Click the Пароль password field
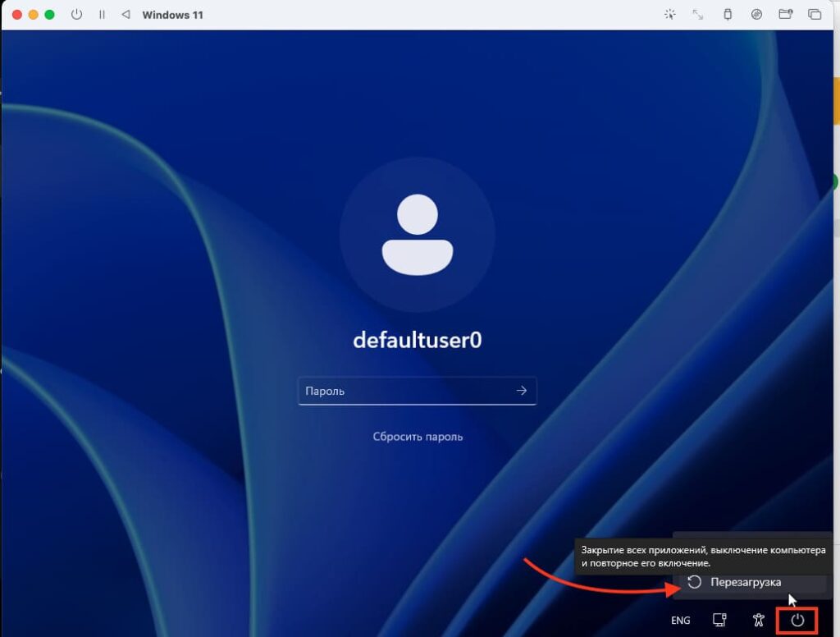 pos(405,392)
